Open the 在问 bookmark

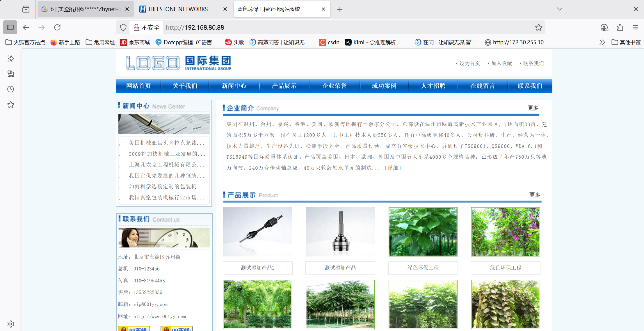445,42
